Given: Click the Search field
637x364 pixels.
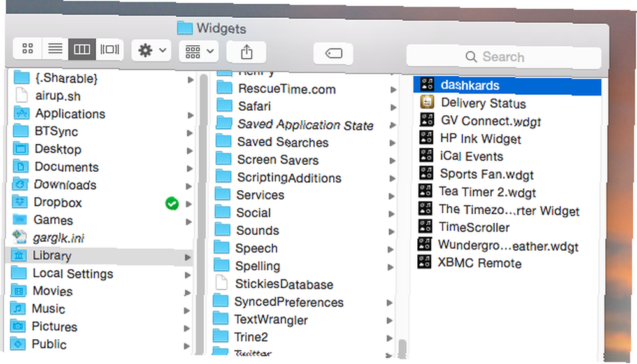Looking at the screenshot, I should (x=504, y=57).
